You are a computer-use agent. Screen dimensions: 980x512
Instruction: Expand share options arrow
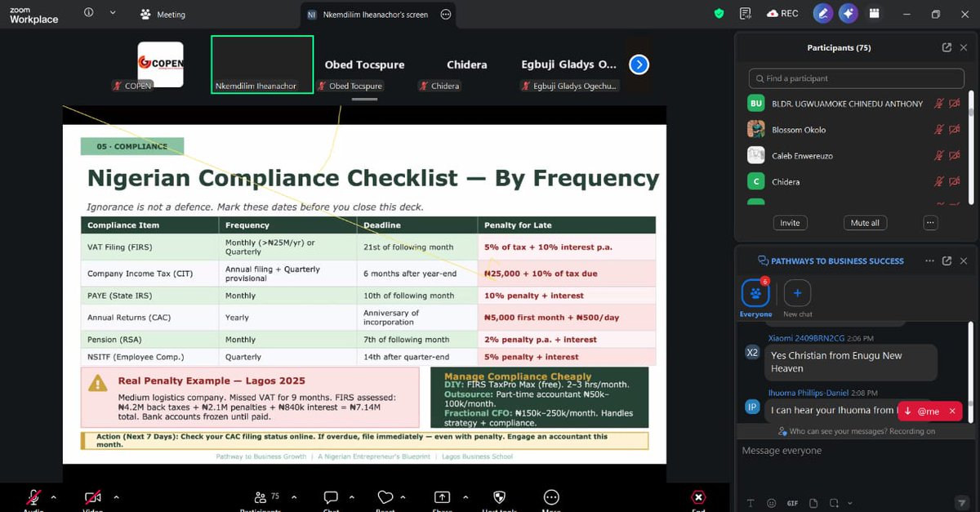465,496
